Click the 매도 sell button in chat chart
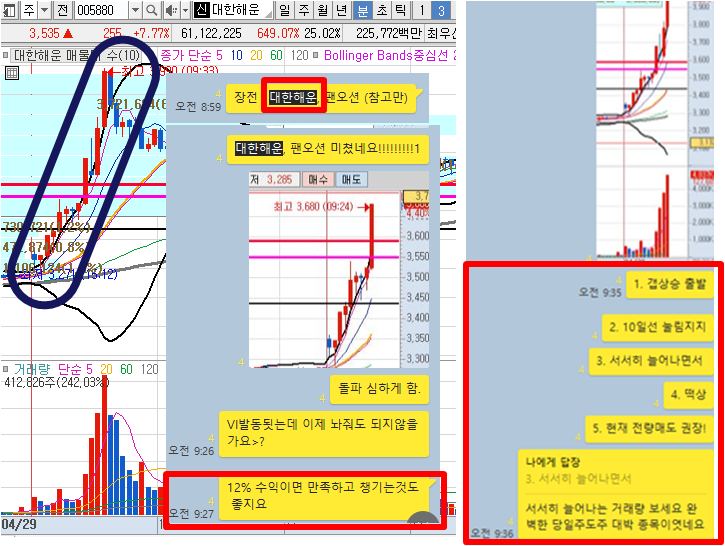 352,179
